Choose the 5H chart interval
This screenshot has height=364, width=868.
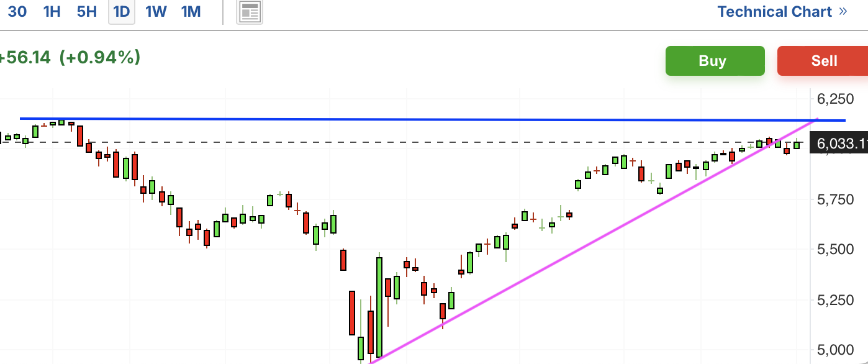[87, 12]
